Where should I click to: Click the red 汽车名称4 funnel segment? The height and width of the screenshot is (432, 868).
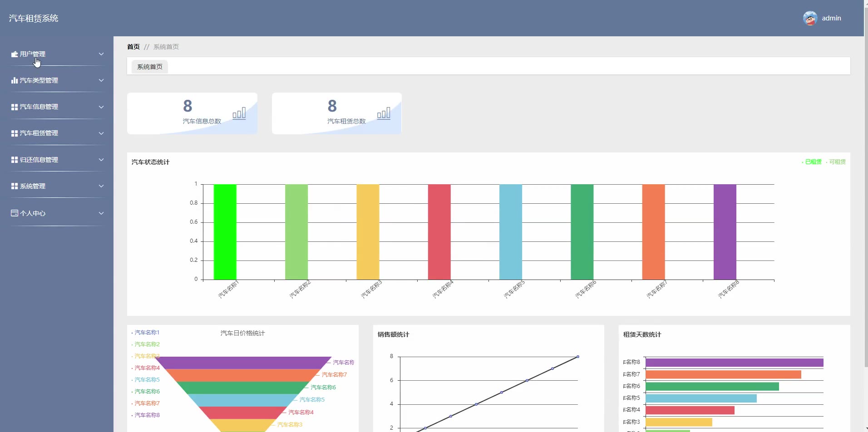(243, 412)
